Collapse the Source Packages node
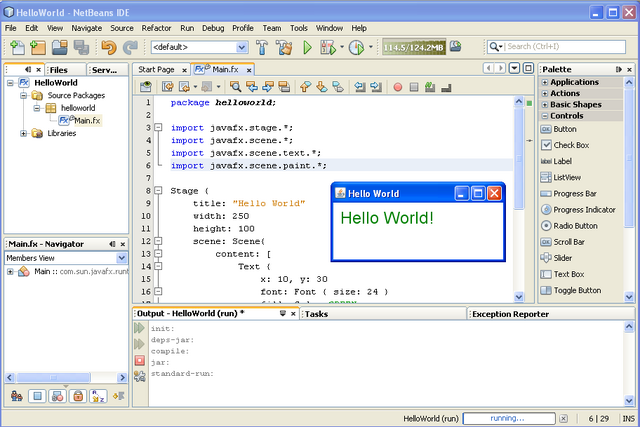Screen dimensions: 640x427 23,96
